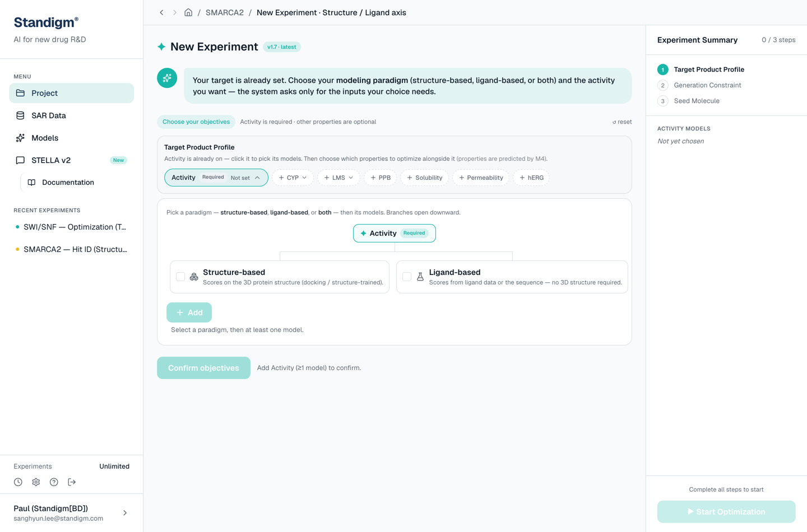Go back using the left arrow icon
The image size is (807, 532).
[x=161, y=12]
